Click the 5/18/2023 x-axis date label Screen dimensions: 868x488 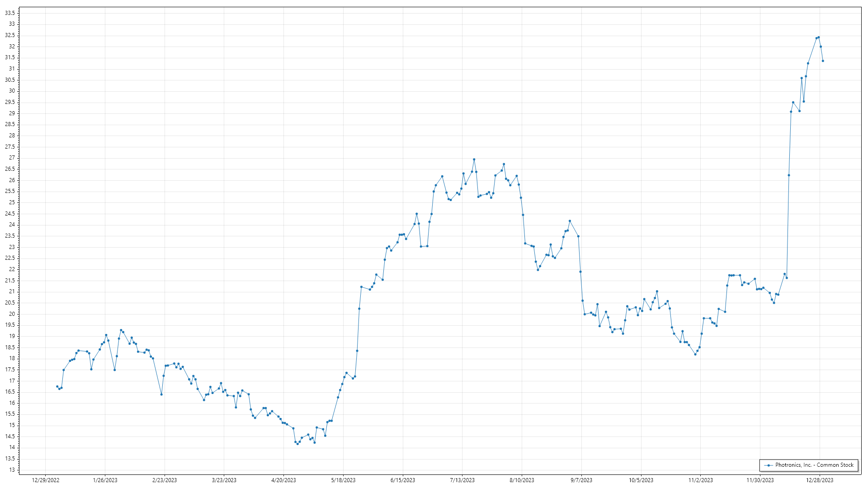[x=343, y=480]
